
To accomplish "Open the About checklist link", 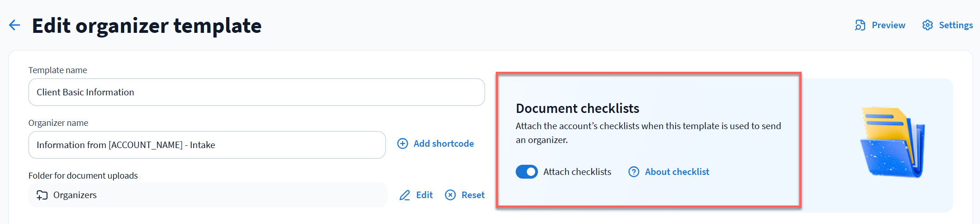I will (677, 172).
